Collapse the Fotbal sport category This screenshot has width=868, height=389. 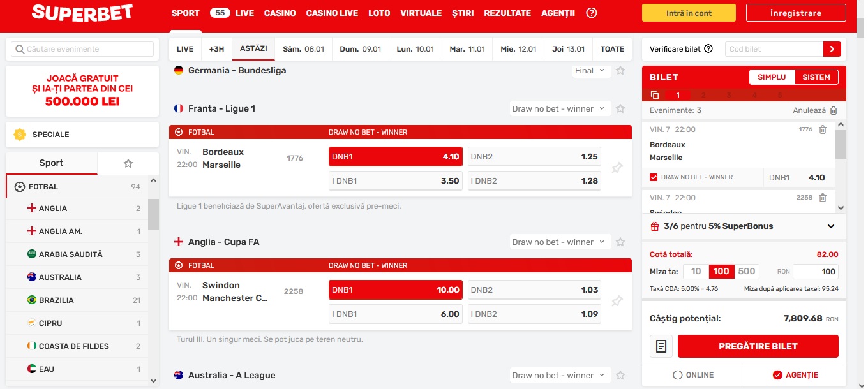click(77, 187)
